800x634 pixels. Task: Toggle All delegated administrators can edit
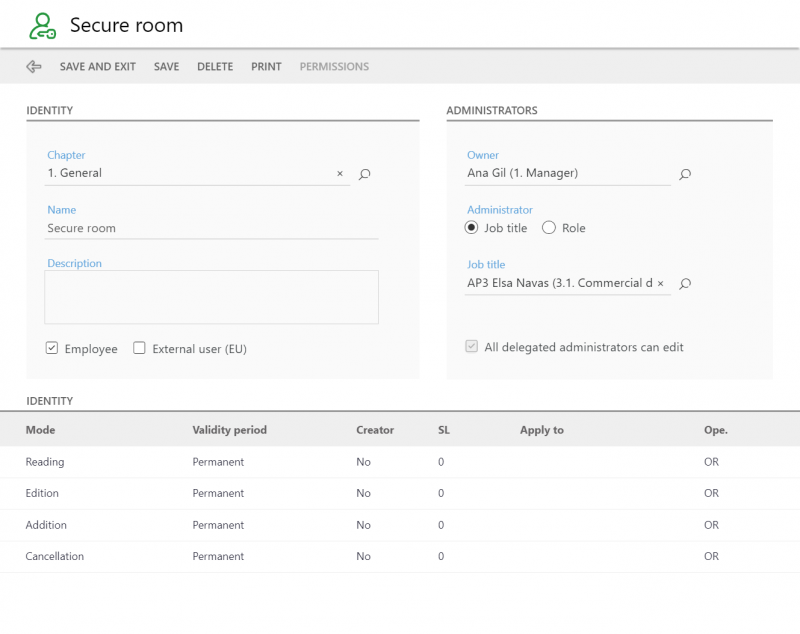click(471, 346)
